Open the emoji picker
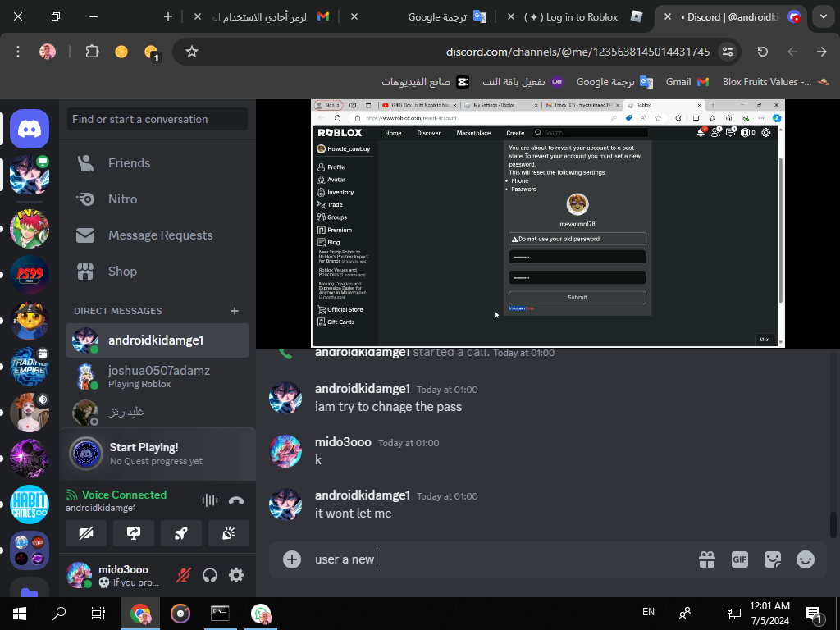The width and height of the screenshot is (840, 630). (x=806, y=559)
